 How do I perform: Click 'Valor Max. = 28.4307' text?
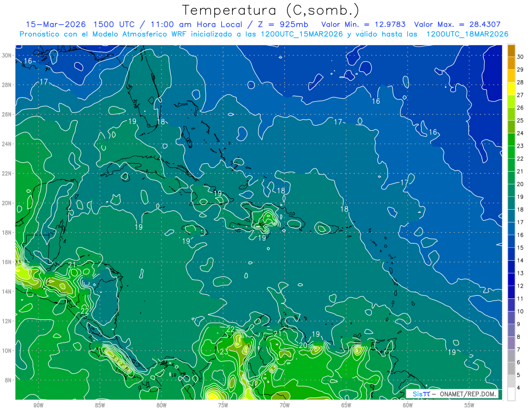(458, 24)
